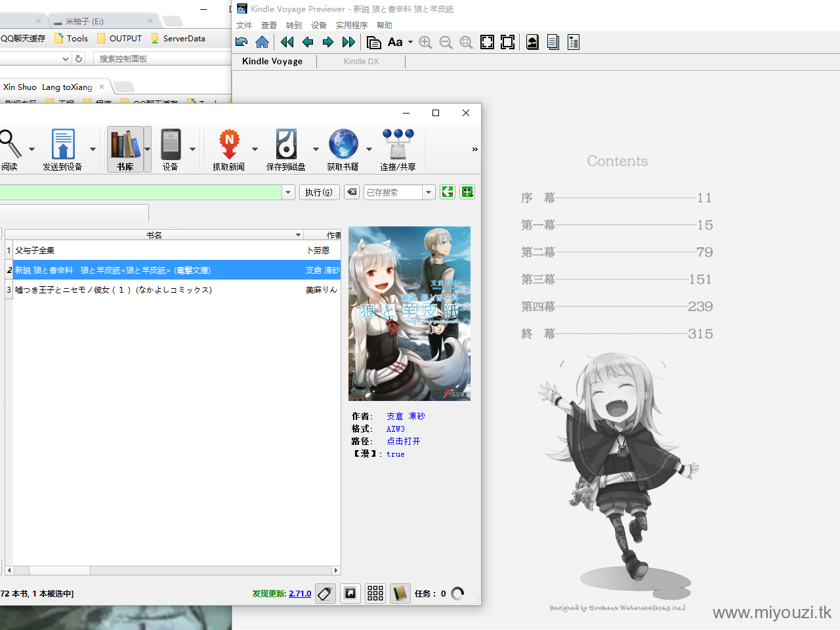Click the green plus save-search icon
This screenshot has height=630, width=840.
(x=467, y=192)
